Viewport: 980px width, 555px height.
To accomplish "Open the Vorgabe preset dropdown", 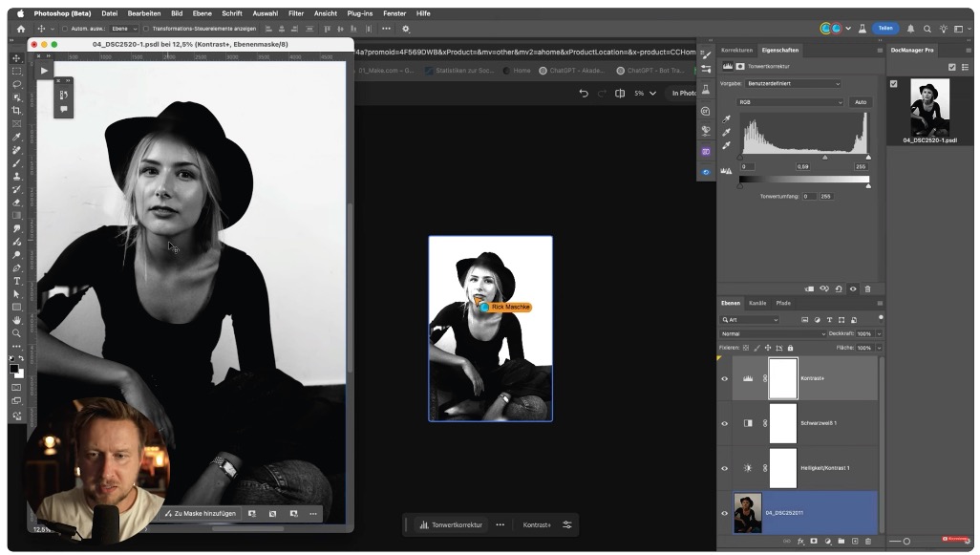I will [793, 83].
